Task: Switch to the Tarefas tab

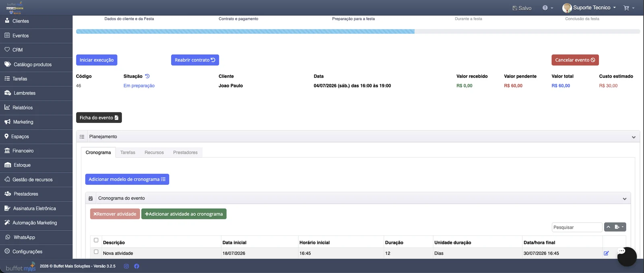Action: click(128, 153)
